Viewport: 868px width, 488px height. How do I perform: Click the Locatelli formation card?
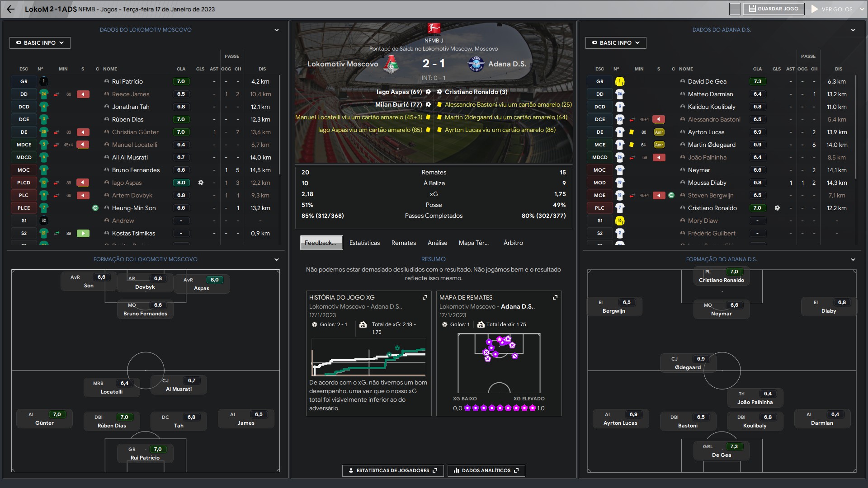pos(112,387)
